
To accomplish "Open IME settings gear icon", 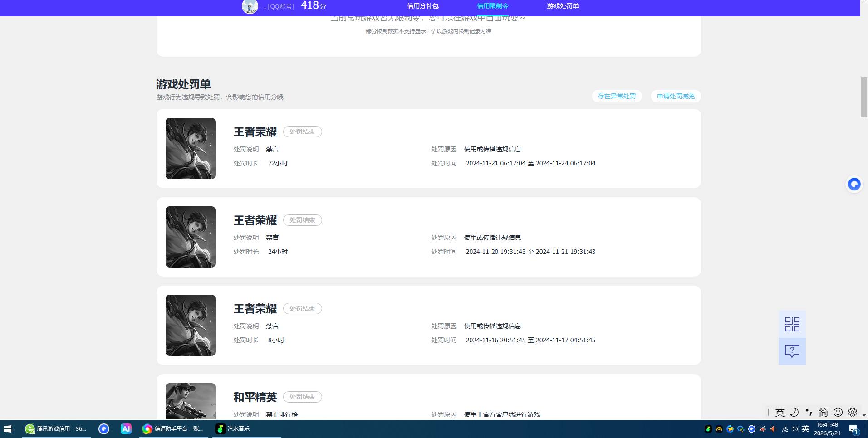I will point(853,412).
